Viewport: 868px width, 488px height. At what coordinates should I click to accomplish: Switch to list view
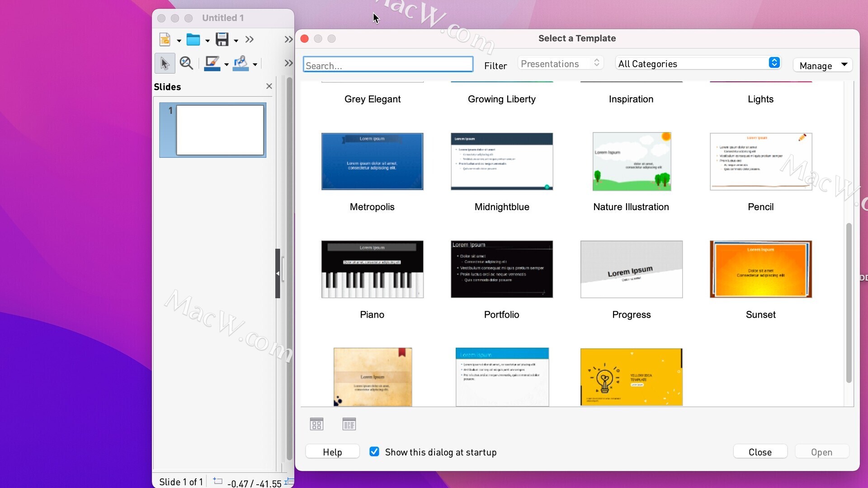(x=349, y=424)
